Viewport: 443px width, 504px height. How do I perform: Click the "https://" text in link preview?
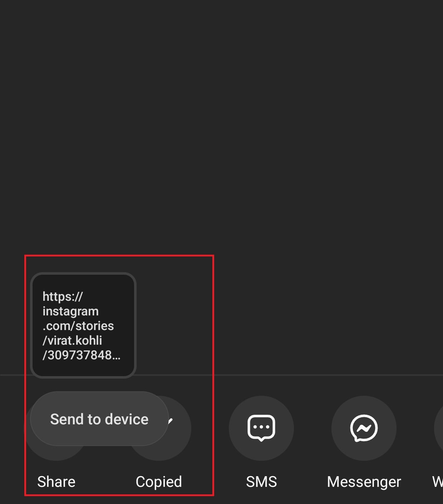coord(63,296)
